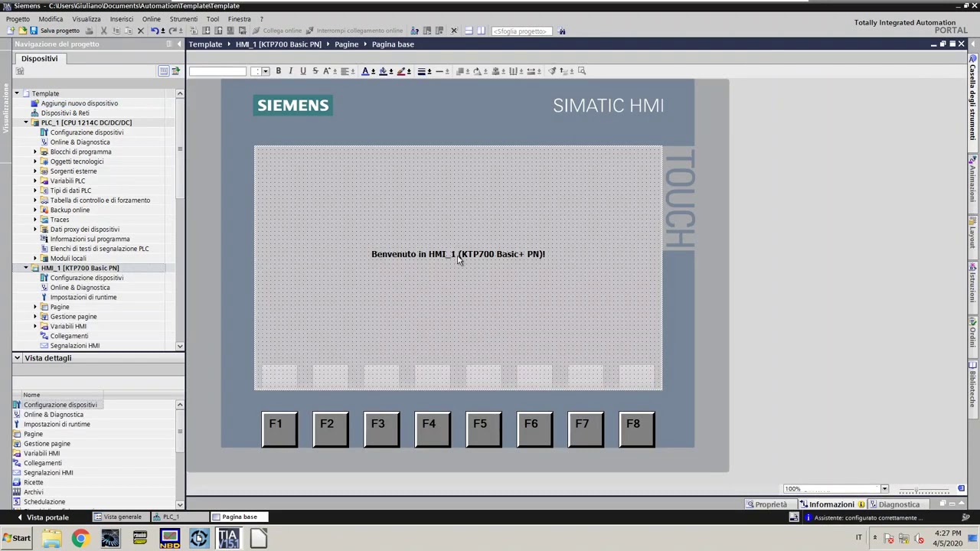Expand Oggetti tecnologici node
This screenshot has width=980, height=551.
click(x=34, y=161)
